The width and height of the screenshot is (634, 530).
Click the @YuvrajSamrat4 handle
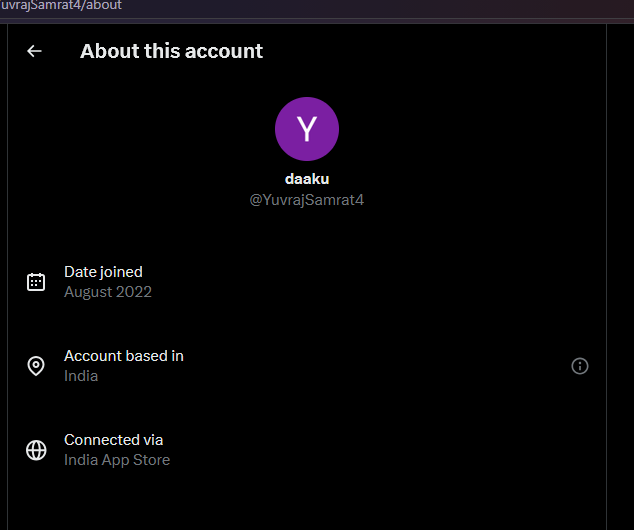307,200
